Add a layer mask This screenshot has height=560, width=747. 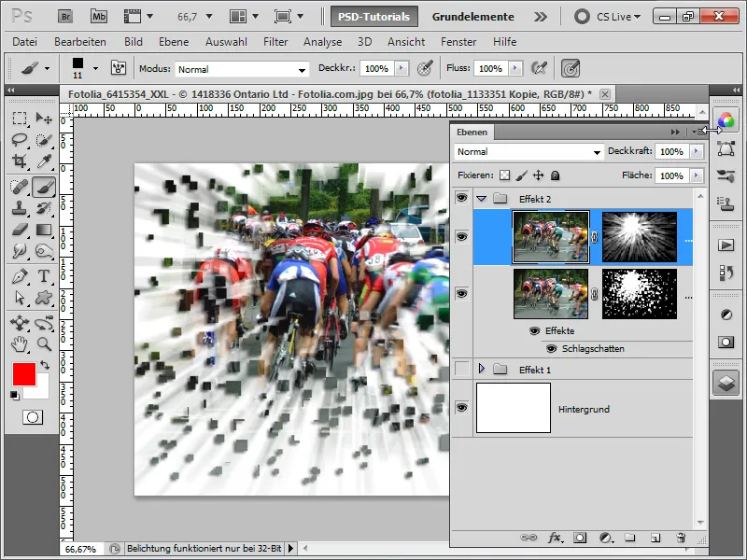click(580, 538)
